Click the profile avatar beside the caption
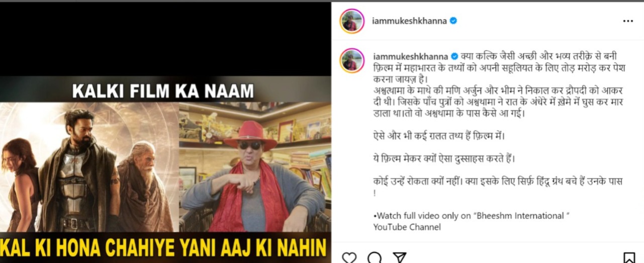This screenshot has width=644, height=263. (x=352, y=61)
